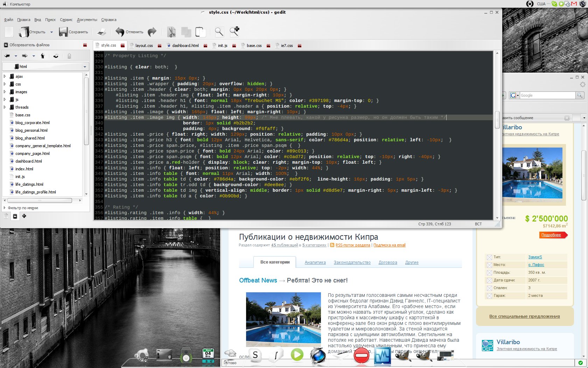Screen dimensions: 588x368
Task: Undo the last edit with Отменить
Action: point(129,32)
